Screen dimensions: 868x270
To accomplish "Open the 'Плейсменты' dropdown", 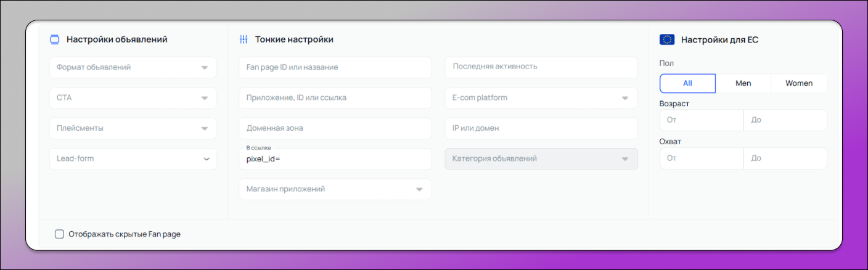I will [133, 128].
